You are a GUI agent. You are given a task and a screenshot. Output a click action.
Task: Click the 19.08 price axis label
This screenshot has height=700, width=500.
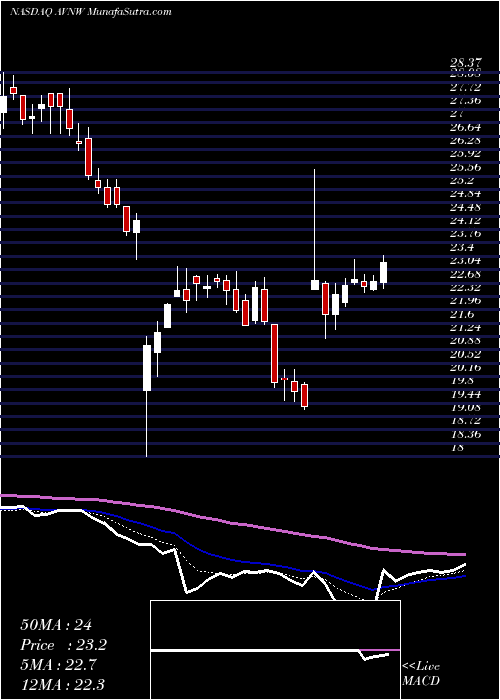coord(465,407)
